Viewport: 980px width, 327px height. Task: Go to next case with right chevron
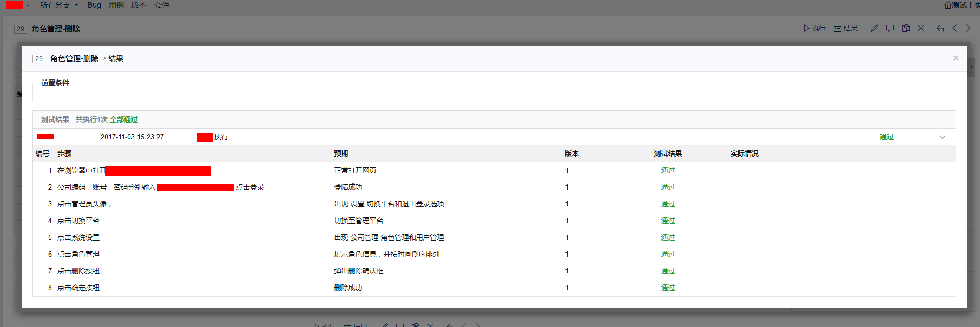(x=969, y=28)
